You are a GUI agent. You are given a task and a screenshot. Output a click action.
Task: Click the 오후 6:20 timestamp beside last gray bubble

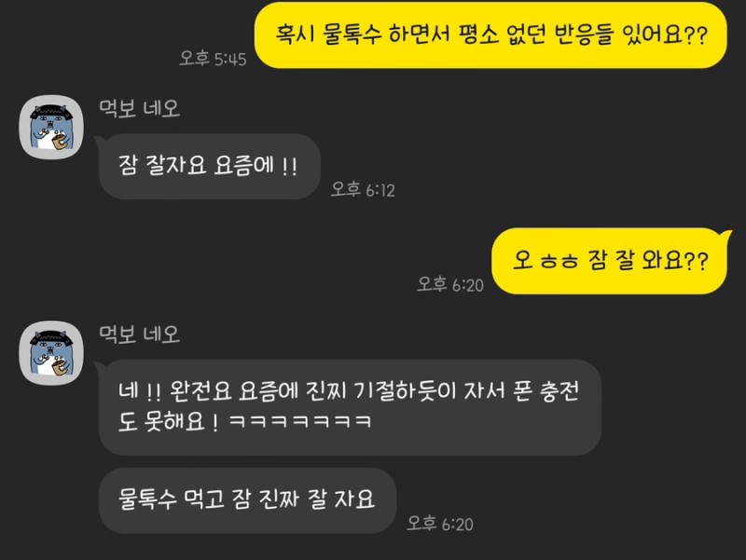[x=440, y=524]
